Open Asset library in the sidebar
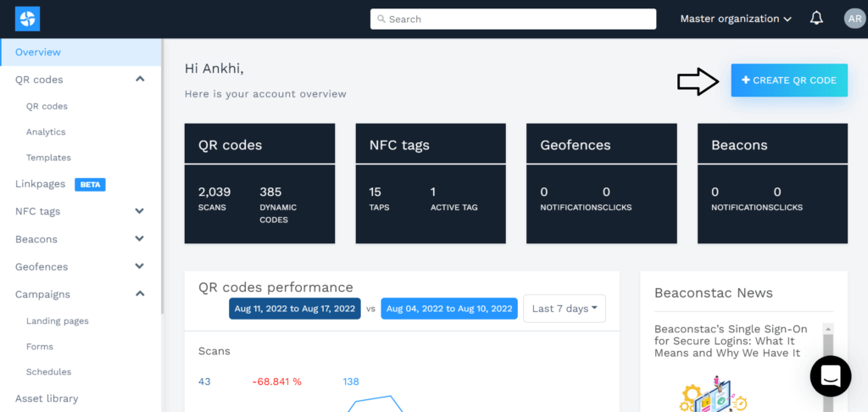 pyautogui.click(x=47, y=398)
